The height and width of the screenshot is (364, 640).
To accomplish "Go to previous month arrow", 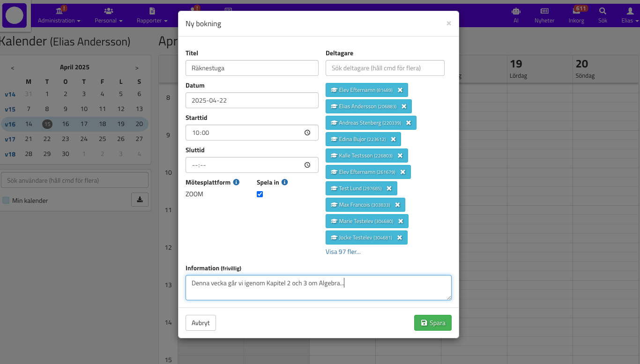I will (x=13, y=68).
